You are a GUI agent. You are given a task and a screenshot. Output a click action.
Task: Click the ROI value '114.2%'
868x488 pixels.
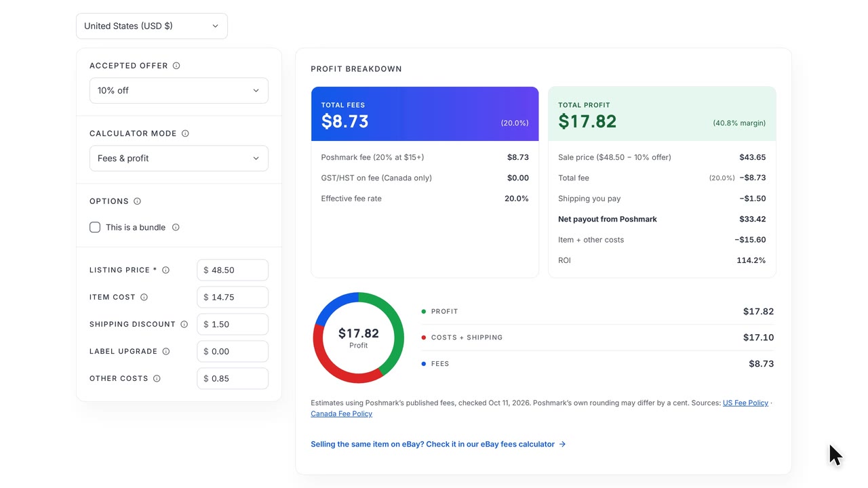751,260
